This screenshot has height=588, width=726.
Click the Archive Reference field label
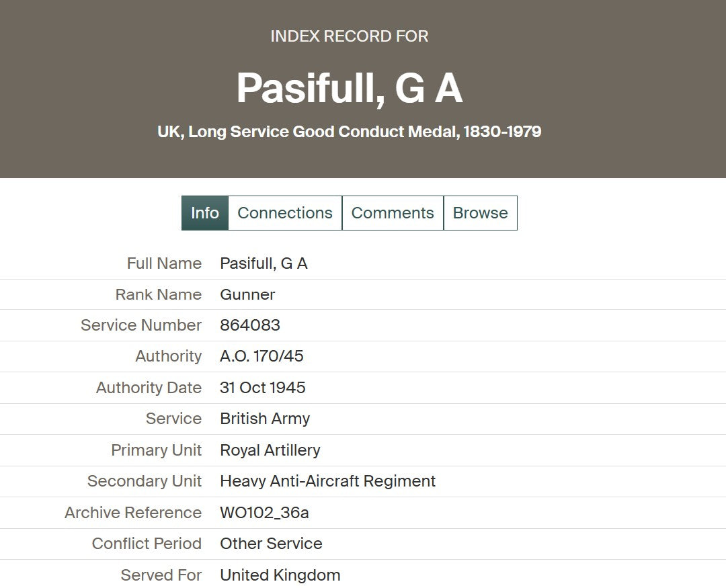pyautogui.click(x=133, y=513)
